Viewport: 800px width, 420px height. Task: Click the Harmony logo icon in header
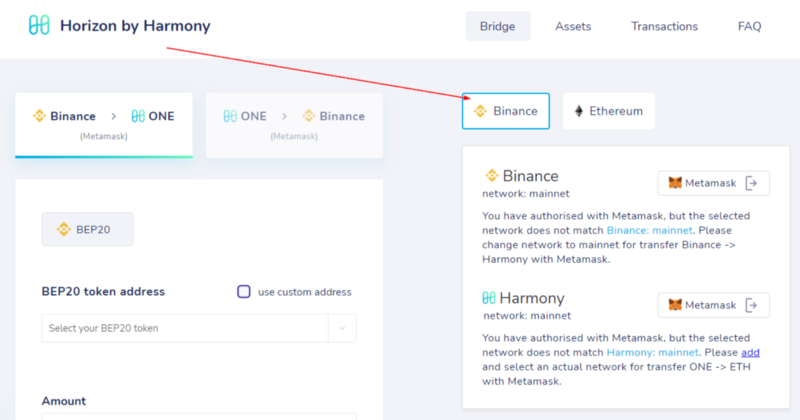click(39, 26)
